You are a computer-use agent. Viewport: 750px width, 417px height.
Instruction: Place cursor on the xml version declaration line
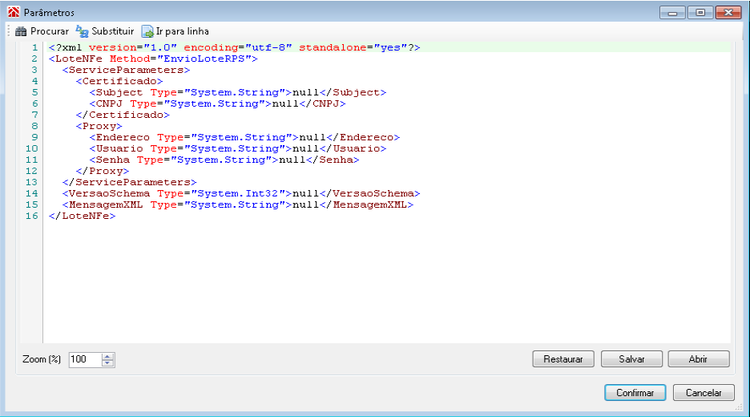(x=234, y=48)
